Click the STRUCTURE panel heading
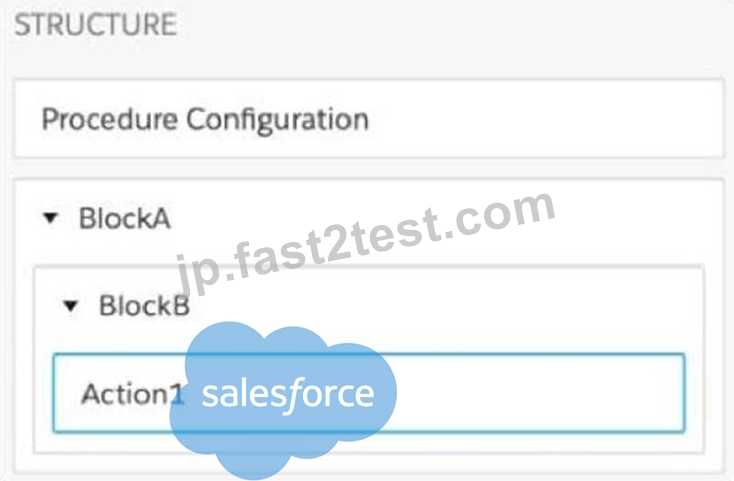This screenshot has height=481, width=734. tap(95, 24)
